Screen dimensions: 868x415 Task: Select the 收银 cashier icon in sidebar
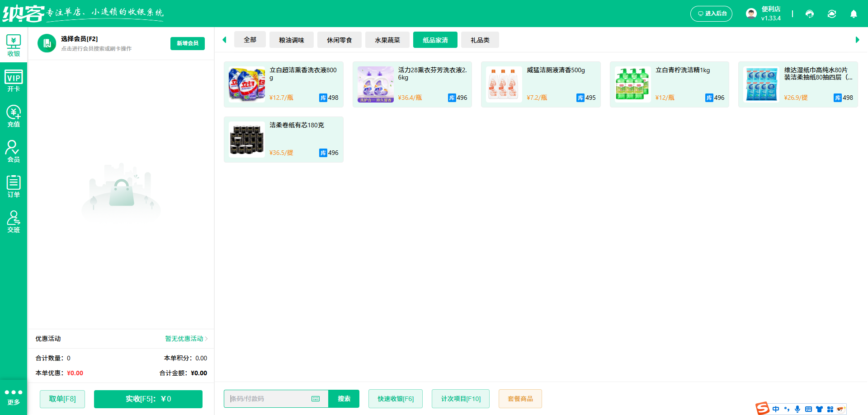point(14,44)
